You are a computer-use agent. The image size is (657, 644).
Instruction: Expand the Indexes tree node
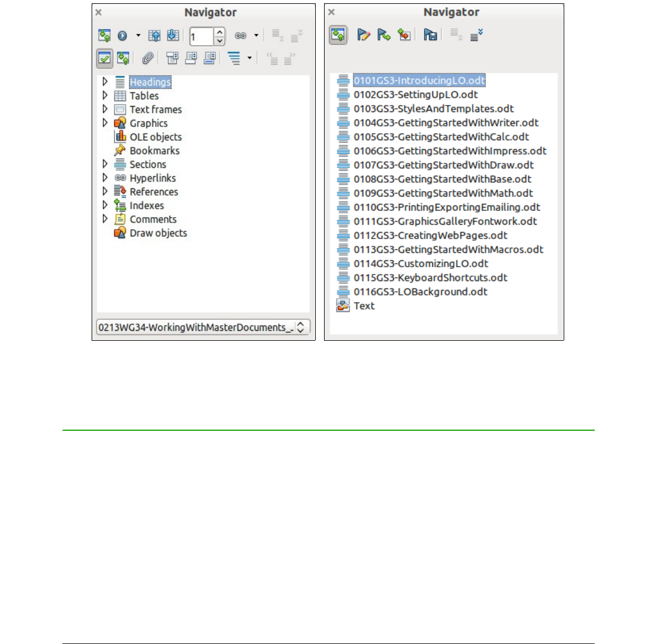(105, 205)
